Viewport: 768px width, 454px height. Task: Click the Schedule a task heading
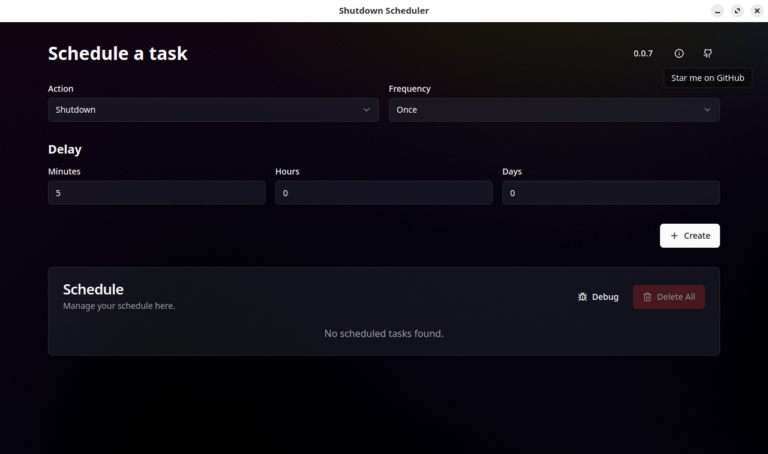(118, 54)
